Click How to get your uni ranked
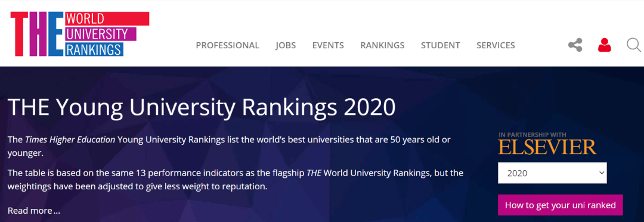644x222 pixels. [560, 205]
